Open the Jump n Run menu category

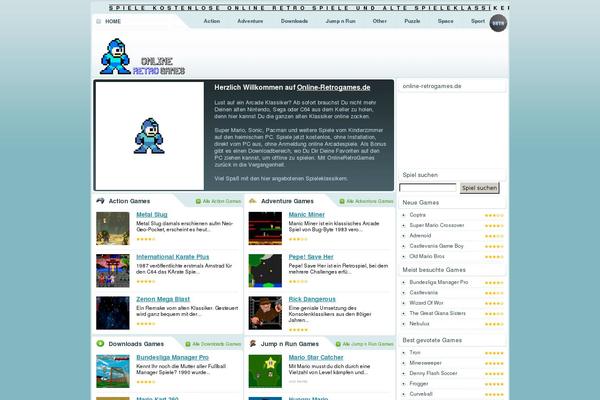tap(341, 21)
